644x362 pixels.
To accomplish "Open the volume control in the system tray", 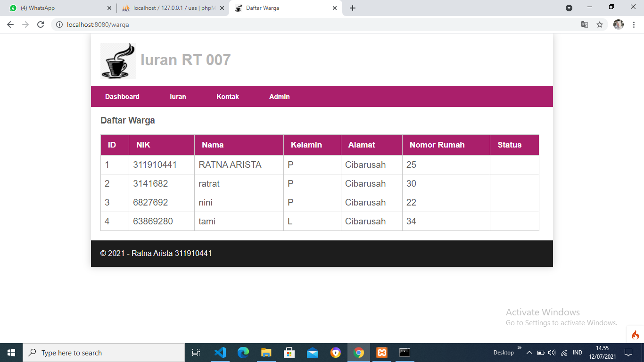I will coord(552,352).
